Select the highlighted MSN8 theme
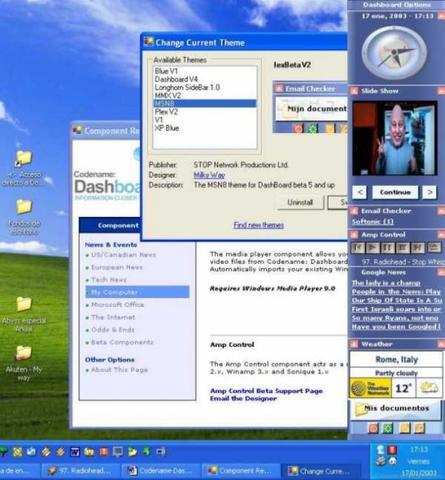Screen dimensions: 445x480 point(204,104)
